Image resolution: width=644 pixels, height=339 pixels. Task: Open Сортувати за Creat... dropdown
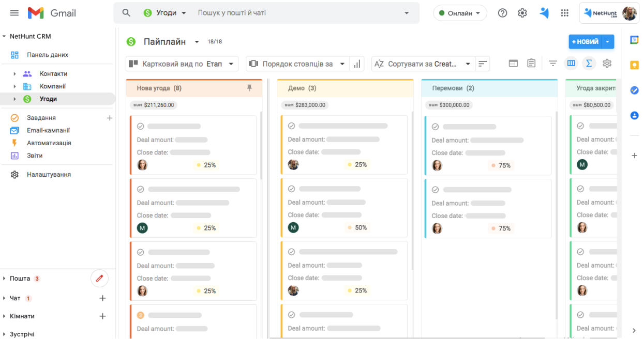pos(423,64)
